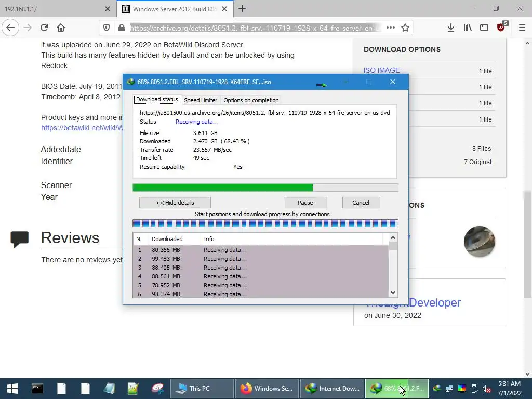Click the green download progress bar

tap(265, 188)
